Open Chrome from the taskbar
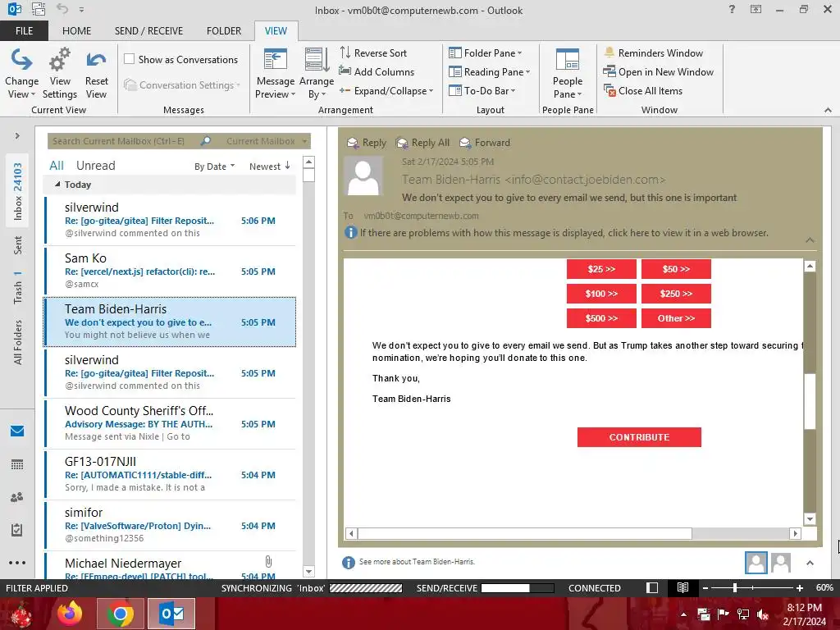The image size is (840, 630). [x=121, y=614]
